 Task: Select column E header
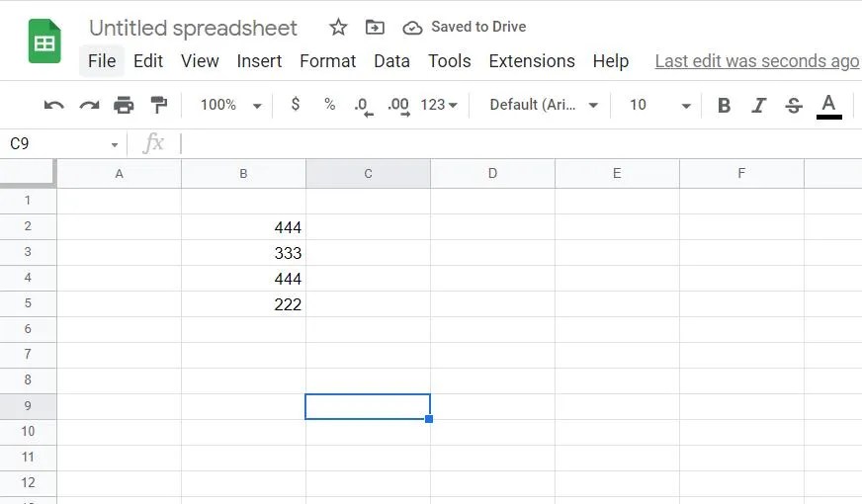point(618,174)
